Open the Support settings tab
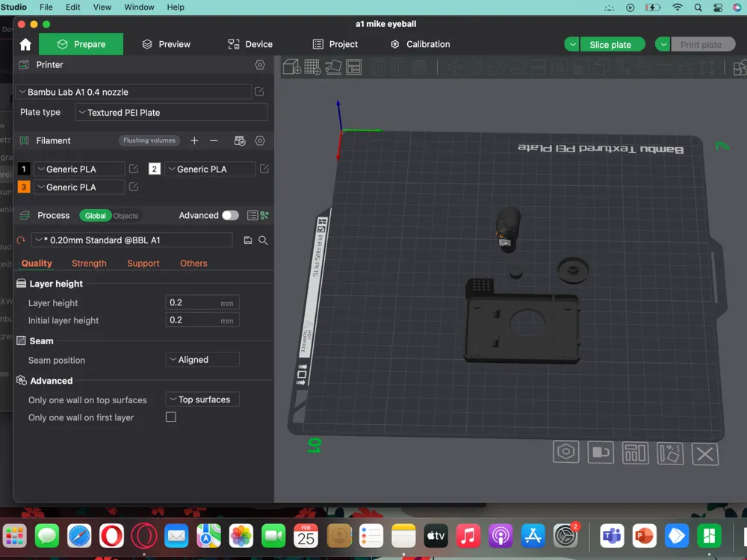The width and height of the screenshot is (747, 560). [x=143, y=264]
